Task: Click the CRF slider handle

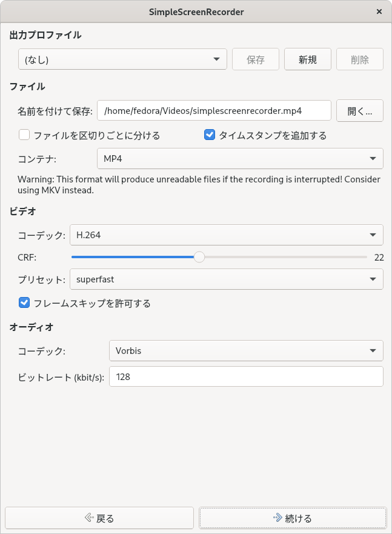Action: pos(199,257)
